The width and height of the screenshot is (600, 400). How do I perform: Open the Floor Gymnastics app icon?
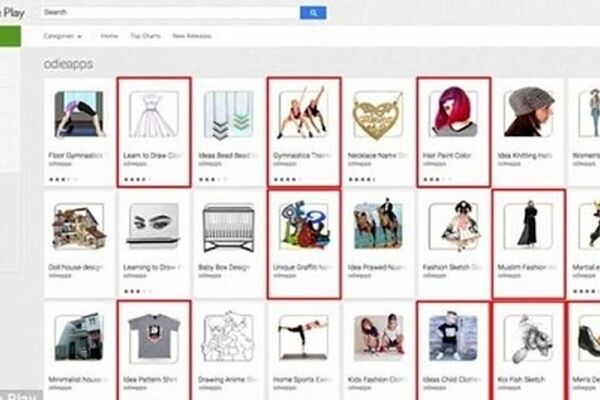click(79, 114)
